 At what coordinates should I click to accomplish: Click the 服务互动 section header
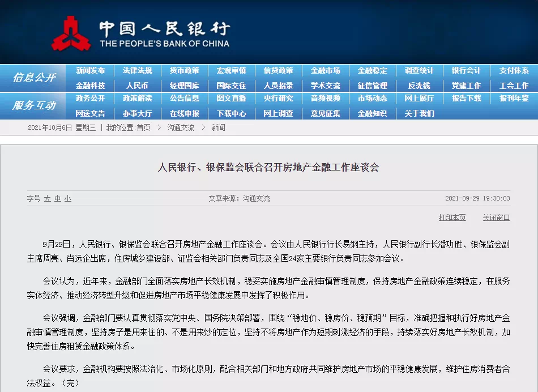[34, 106]
